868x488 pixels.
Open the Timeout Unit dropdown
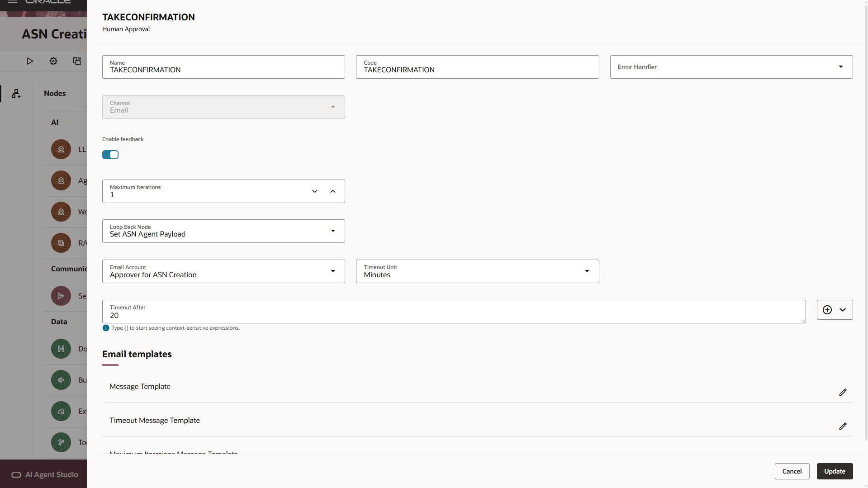click(587, 271)
